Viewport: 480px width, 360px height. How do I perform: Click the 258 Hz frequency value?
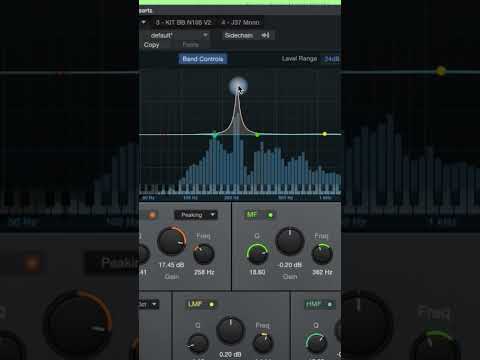[x=204, y=272]
